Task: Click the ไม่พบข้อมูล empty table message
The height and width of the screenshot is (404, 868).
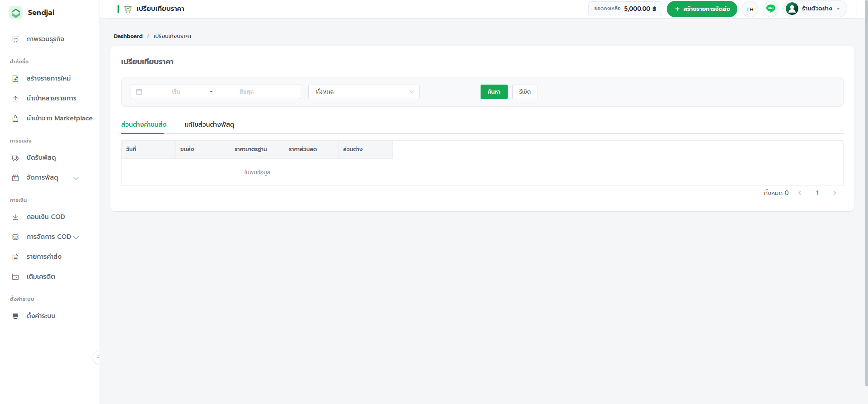Action: pyautogui.click(x=257, y=172)
